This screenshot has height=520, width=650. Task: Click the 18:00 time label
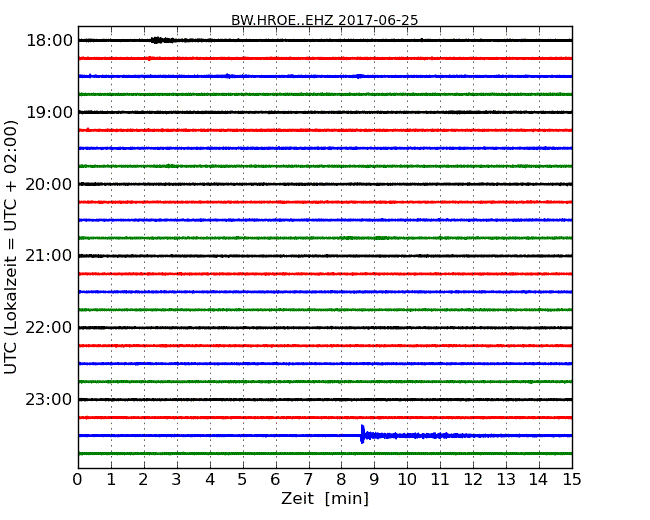pos(49,41)
